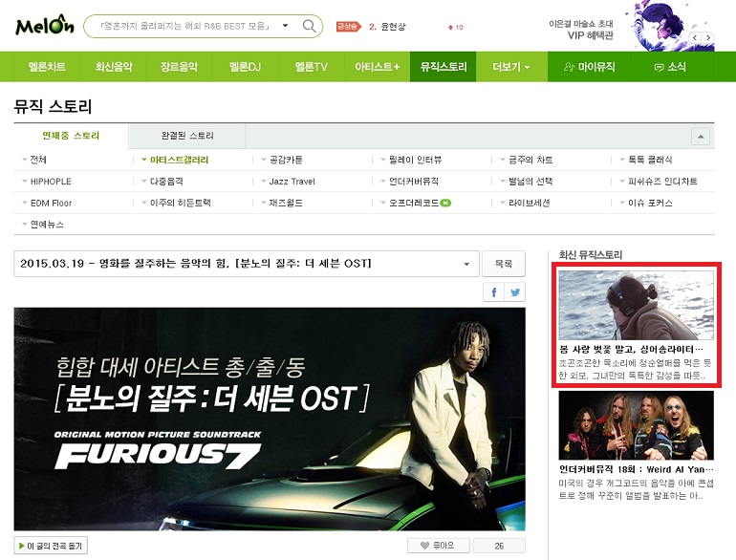Click the 좋아요 like heart button
The width and height of the screenshot is (736, 560).
coord(439,546)
